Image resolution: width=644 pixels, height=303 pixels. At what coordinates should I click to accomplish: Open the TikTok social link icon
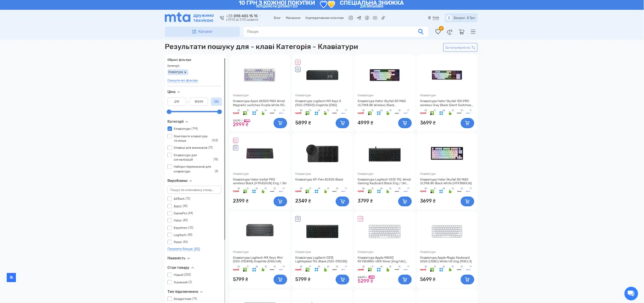tap(383, 18)
